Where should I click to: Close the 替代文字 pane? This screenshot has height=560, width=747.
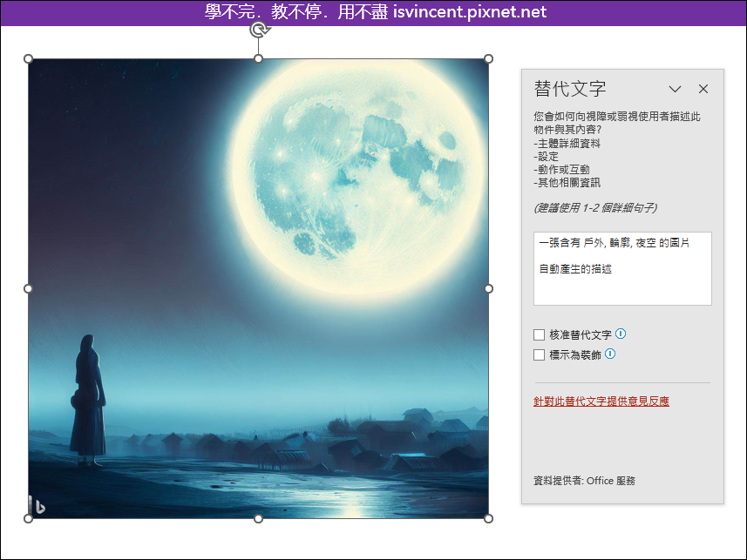(703, 89)
